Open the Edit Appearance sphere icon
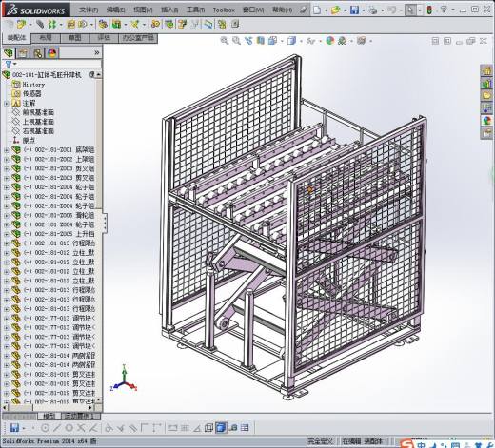Screen dimensions: 495x448 tap(330, 41)
